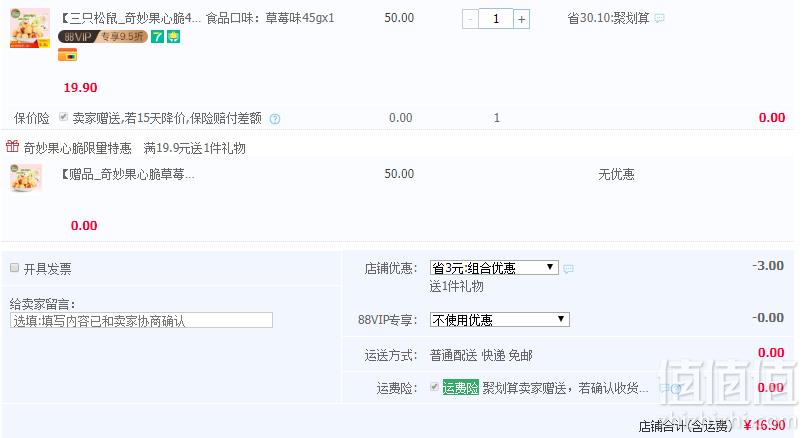The height and width of the screenshot is (438, 807).
Task: Click the 省30.10:聚划算 discount text
Action: coord(608,19)
